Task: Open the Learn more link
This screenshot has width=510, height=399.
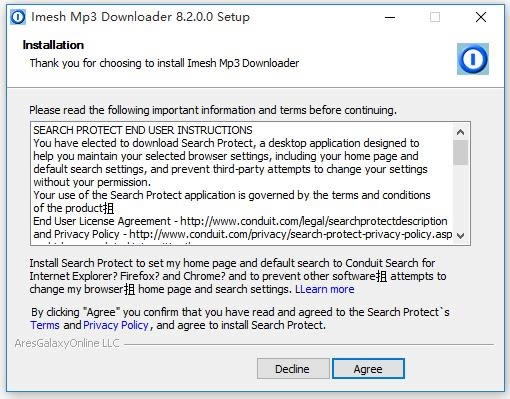Action: (x=325, y=289)
